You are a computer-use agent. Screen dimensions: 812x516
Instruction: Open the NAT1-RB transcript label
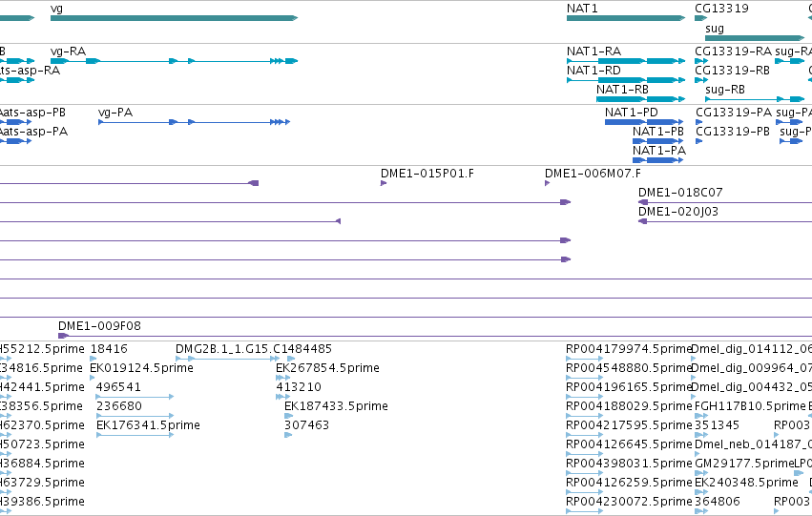coord(622,90)
